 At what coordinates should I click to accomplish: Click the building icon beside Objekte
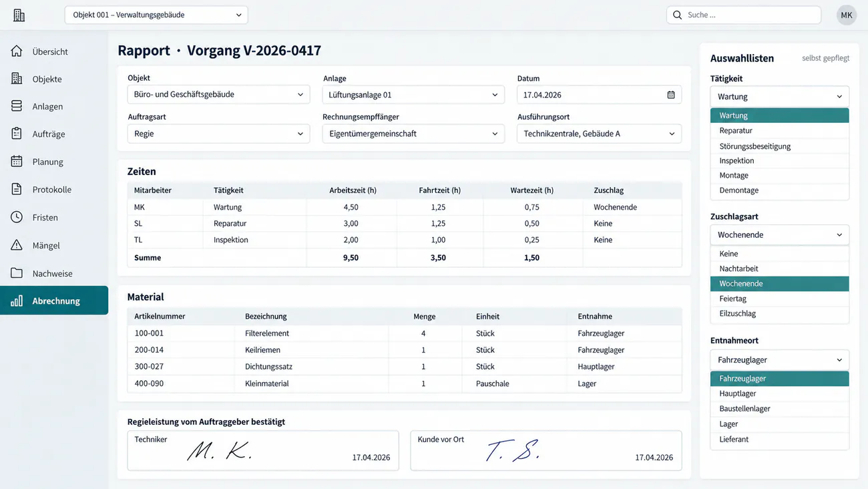pos(17,79)
